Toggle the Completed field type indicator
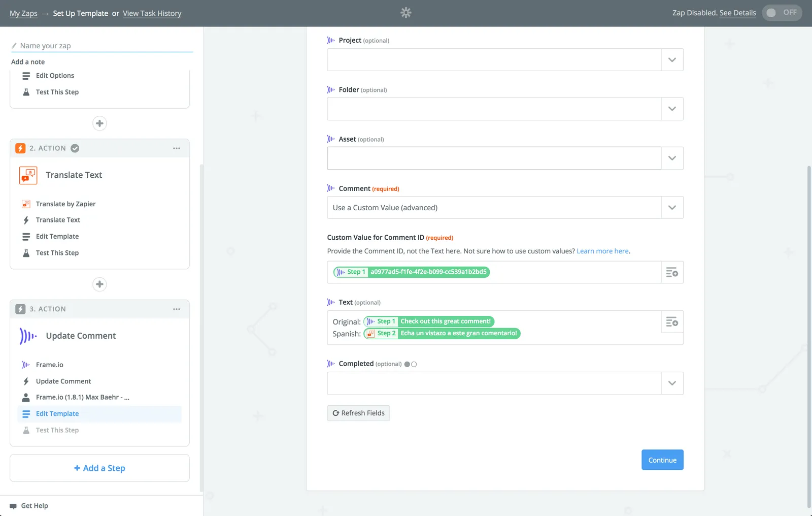Image resolution: width=812 pixels, height=516 pixels. pyautogui.click(x=411, y=365)
